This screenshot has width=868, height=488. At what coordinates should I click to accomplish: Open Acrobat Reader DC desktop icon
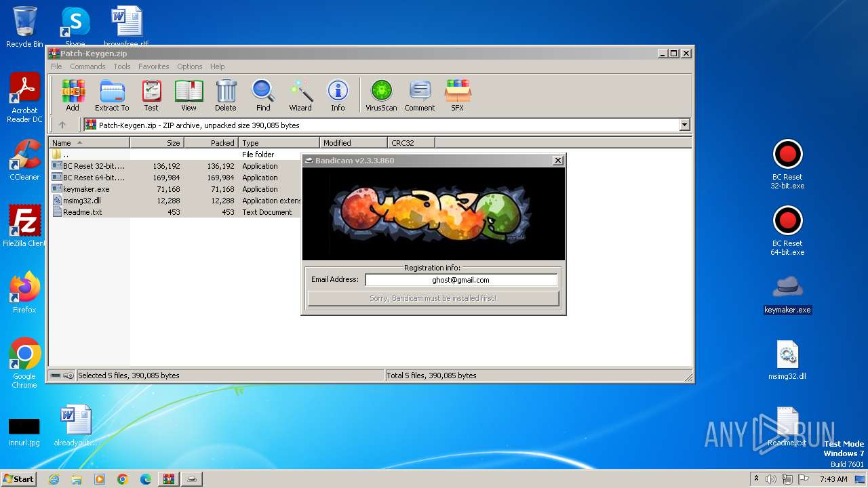coord(24,98)
